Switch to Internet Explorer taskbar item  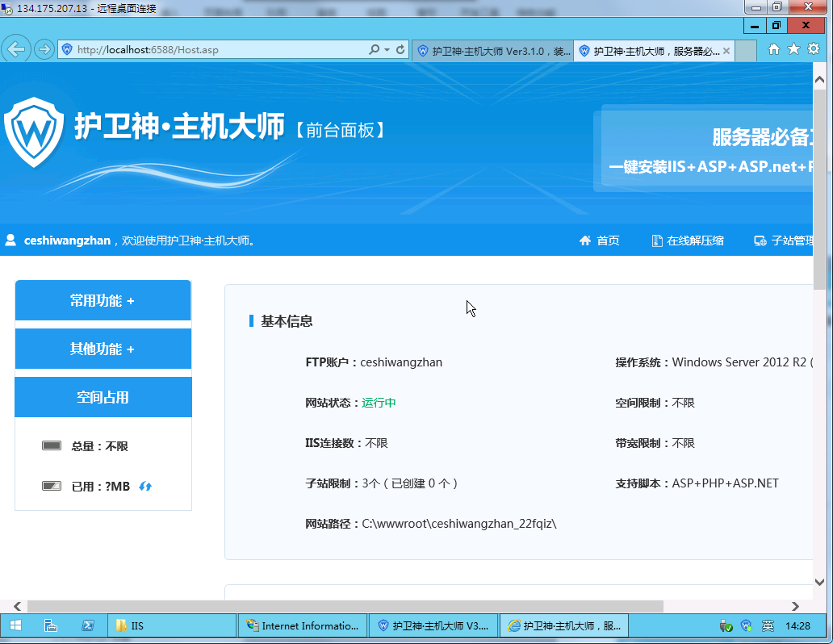[x=564, y=626]
